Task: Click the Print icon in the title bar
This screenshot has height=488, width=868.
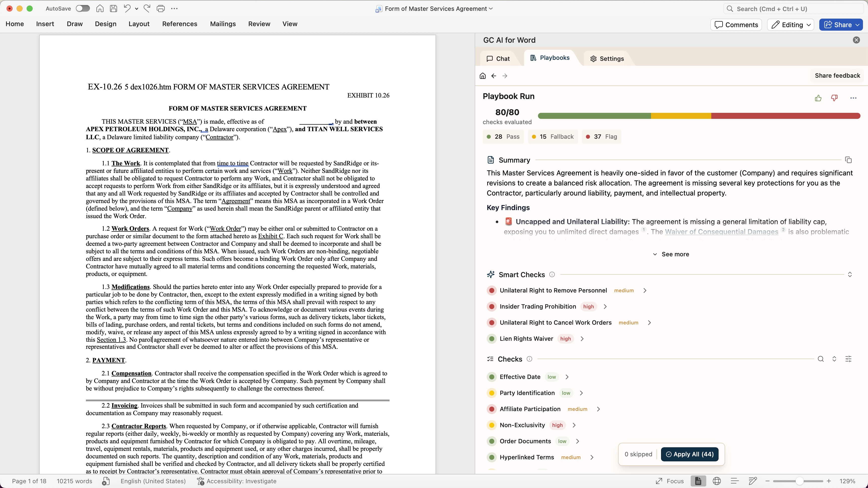Action: click(161, 9)
